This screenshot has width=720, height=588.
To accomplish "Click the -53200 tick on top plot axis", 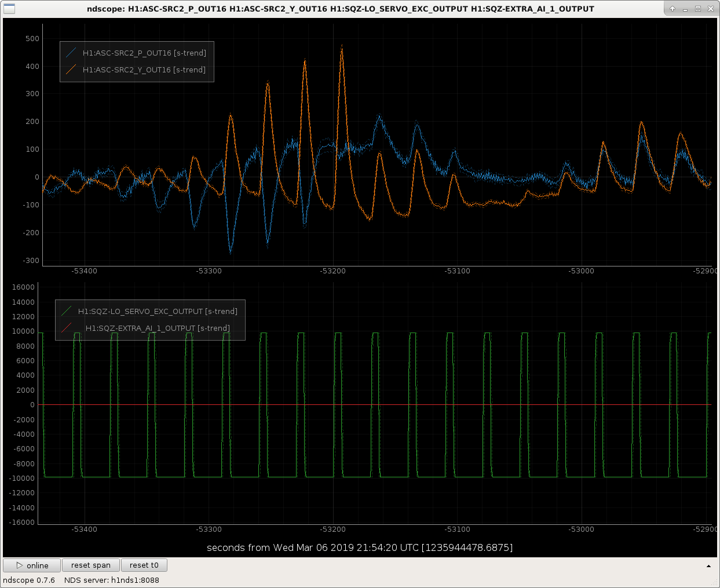I will (333, 271).
